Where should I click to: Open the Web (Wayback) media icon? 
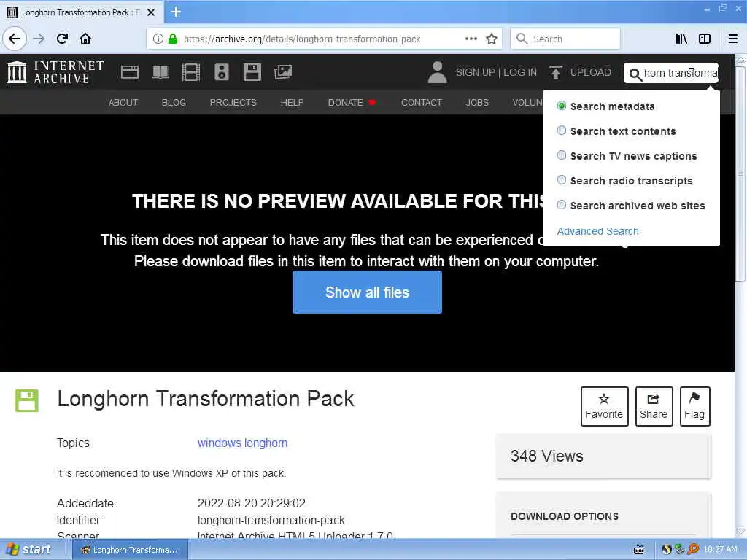pyautogui.click(x=130, y=72)
